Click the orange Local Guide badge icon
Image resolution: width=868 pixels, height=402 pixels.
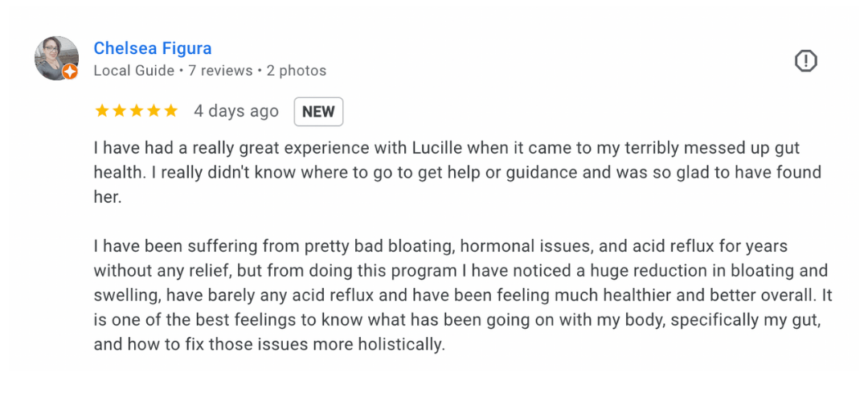(x=70, y=72)
